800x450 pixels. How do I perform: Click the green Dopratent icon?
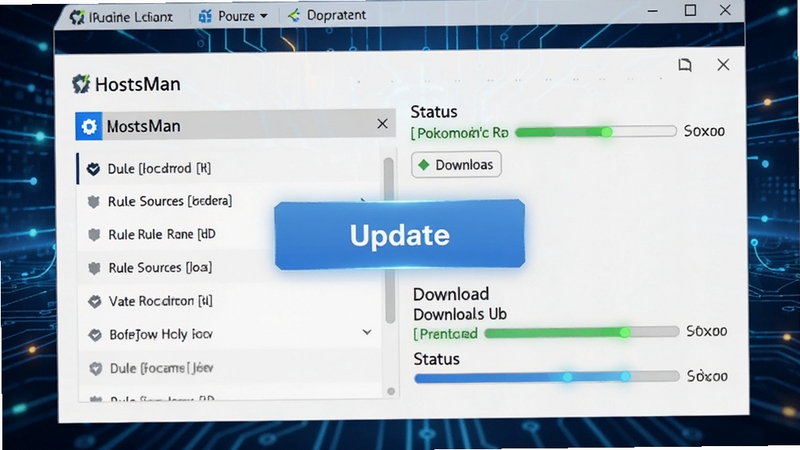(x=294, y=16)
